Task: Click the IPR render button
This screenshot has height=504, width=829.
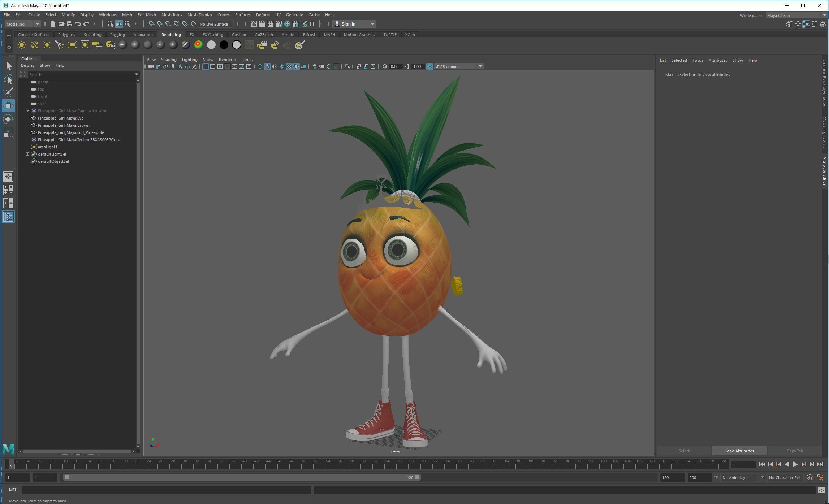Action: (x=270, y=24)
